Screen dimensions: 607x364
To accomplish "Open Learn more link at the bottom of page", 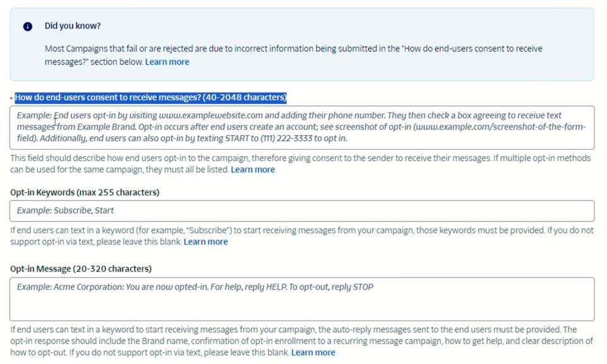I will point(313,353).
